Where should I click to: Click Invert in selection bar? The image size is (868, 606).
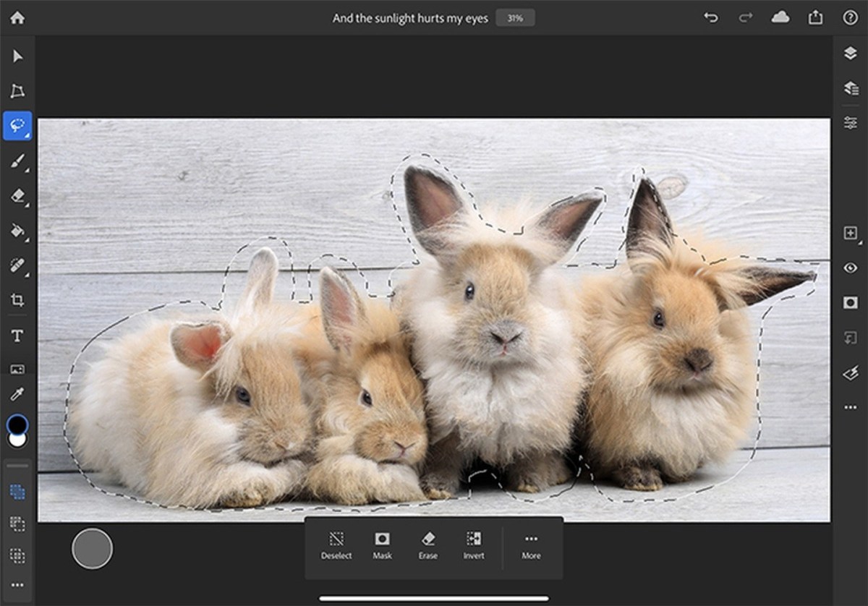474,545
